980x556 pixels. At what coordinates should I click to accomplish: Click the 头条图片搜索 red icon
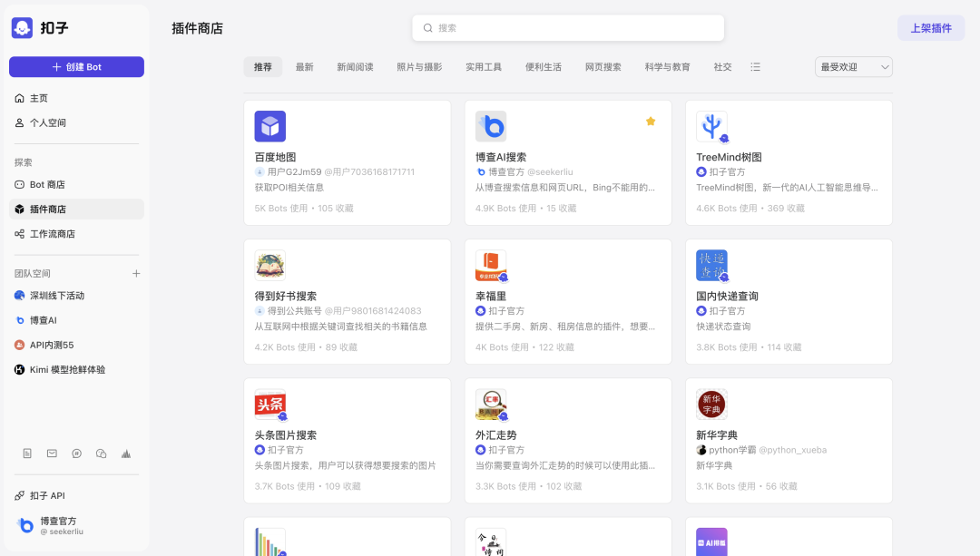270,405
